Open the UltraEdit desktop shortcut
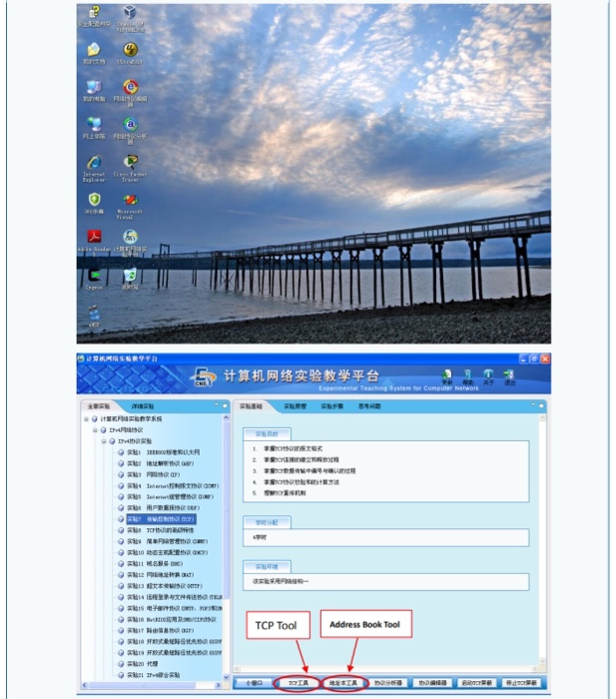 coord(130,54)
